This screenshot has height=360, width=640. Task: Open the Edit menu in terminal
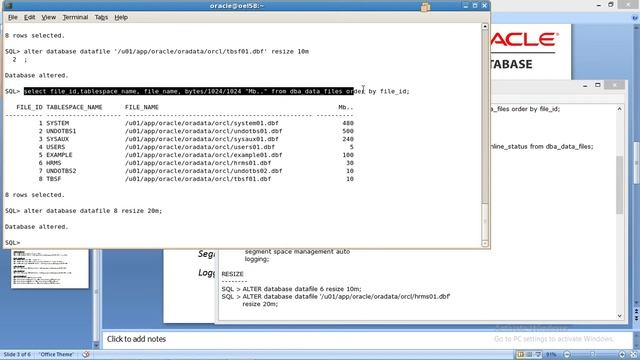coord(29,17)
